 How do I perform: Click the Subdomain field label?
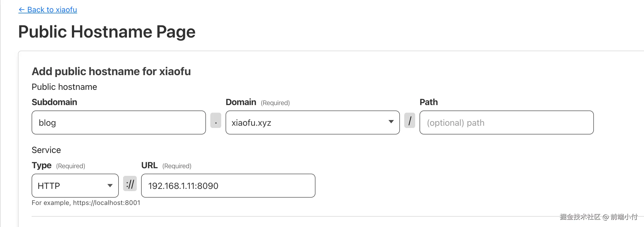point(54,102)
